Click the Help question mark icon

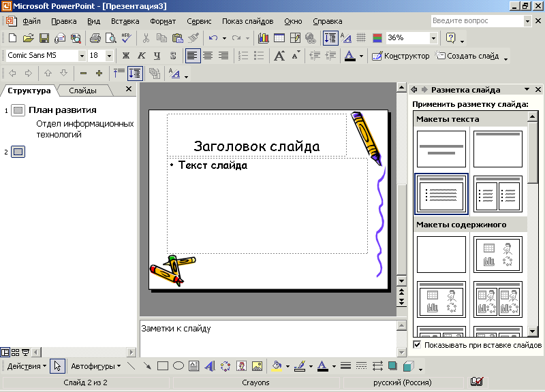[x=451, y=38]
